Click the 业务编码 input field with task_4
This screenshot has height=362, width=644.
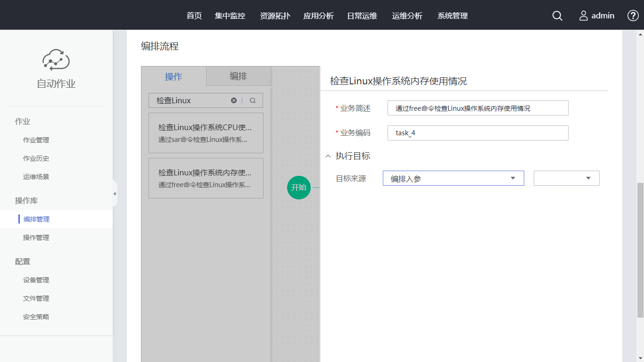coord(478,133)
